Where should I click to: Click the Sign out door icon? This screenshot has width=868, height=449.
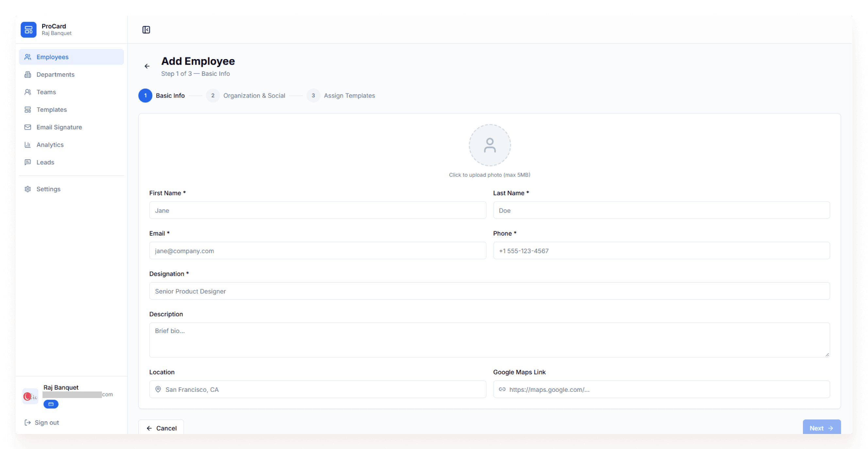coord(28,423)
